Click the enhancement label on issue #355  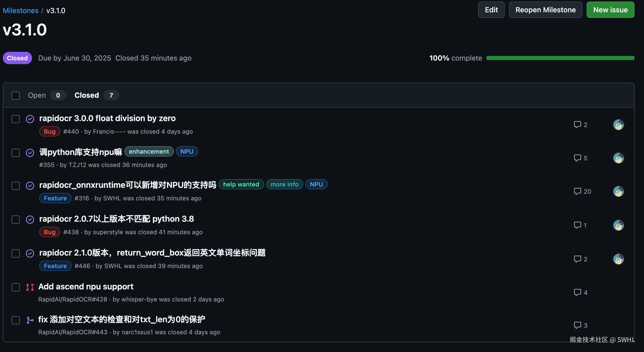(x=149, y=152)
